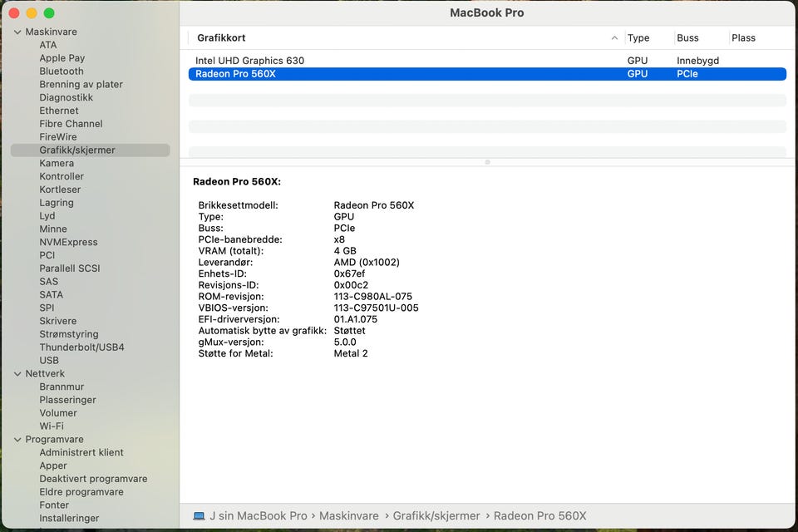Viewport: 798px width, 532px height.
Task: Open Volumer under Nettverk
Action: pos(58,413)
